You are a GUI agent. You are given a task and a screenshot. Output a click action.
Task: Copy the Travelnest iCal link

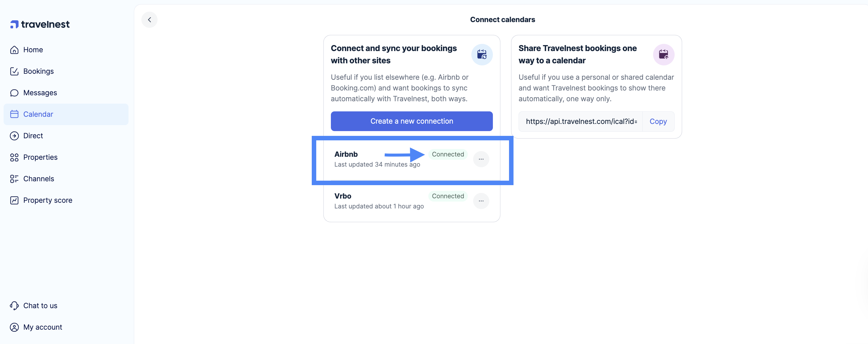[x=658, y=121]
